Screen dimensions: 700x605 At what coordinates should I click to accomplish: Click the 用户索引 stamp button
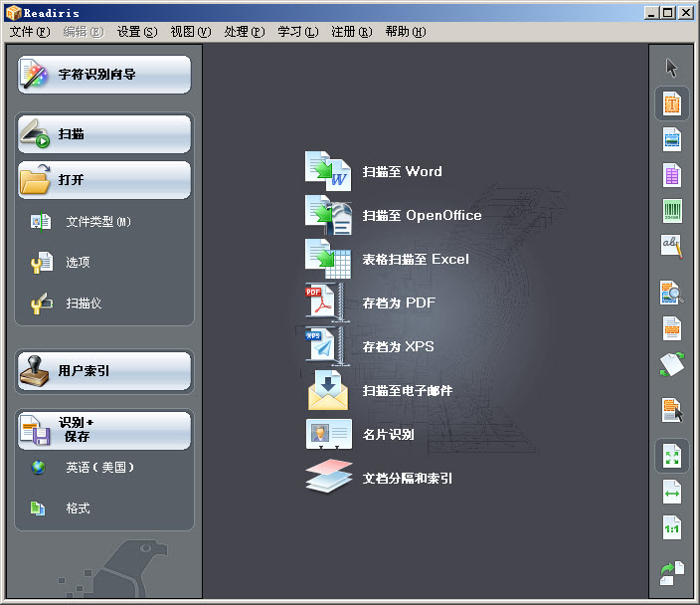coord(104,371)
